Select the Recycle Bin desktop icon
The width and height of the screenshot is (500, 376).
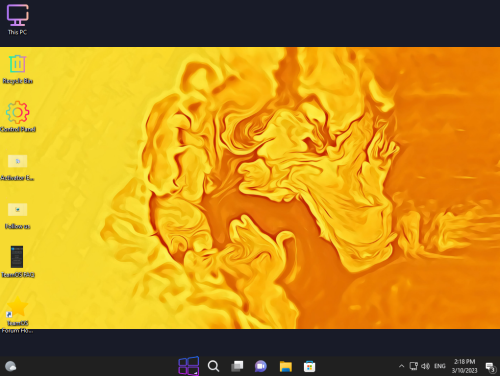[17, 69]
